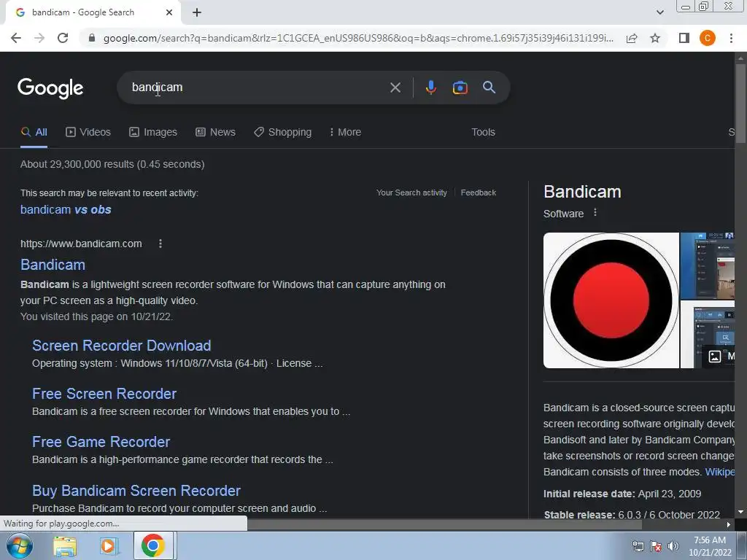747x560 pixels.
Task: Start search by voice microphone
Action: pos(430,87)
